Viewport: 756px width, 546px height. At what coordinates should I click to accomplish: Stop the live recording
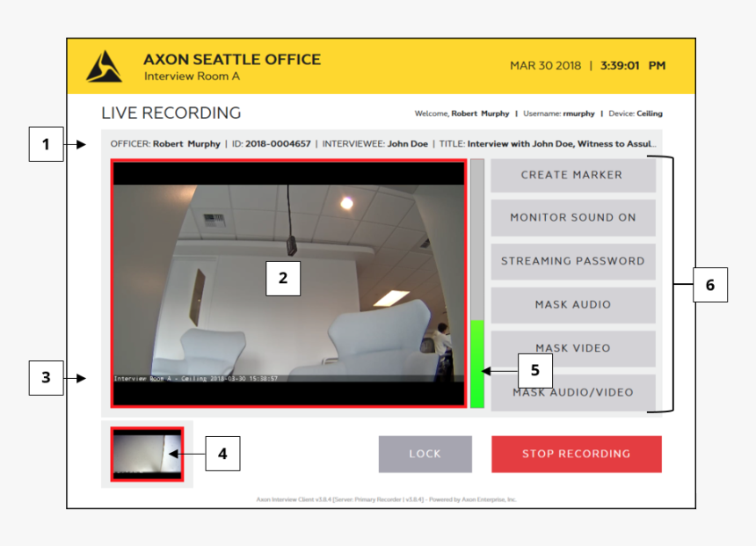tap(577, 454)
